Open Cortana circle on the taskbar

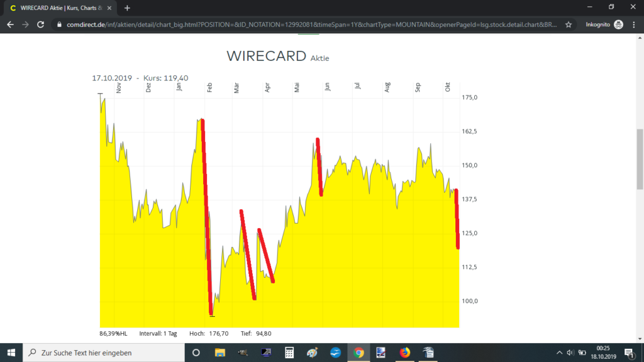tap(196, 352)
